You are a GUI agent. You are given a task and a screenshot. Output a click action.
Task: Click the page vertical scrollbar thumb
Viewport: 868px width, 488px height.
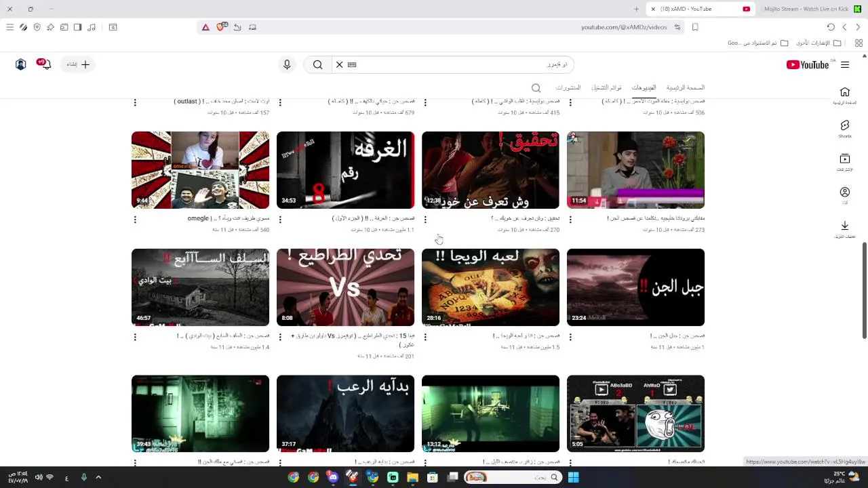(864, 289)
